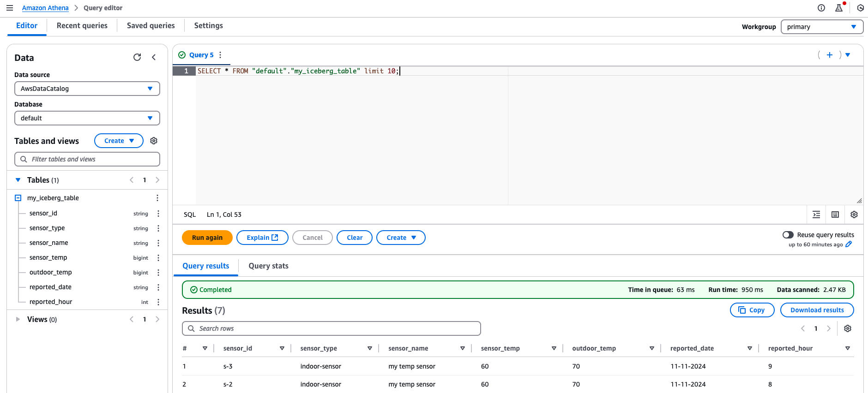The width and height of the screenshot is (868, 393).
Task: Select the Query results tab
Action: (206, 266)
